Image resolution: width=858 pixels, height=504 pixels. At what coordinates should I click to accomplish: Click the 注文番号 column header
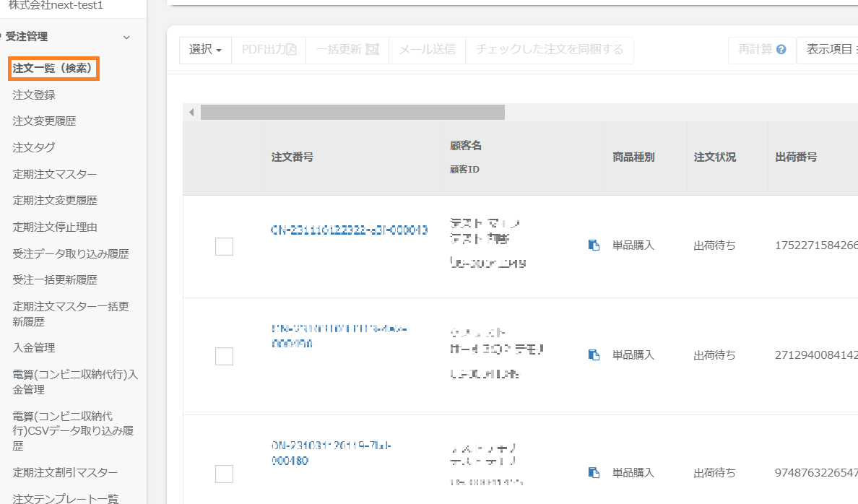(x=292, y=157)
